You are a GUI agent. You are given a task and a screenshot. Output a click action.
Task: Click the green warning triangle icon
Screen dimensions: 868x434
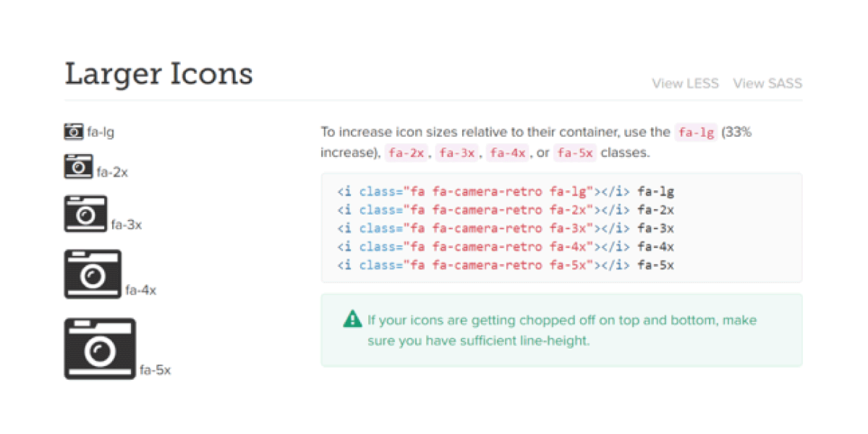tap(352, 319)
